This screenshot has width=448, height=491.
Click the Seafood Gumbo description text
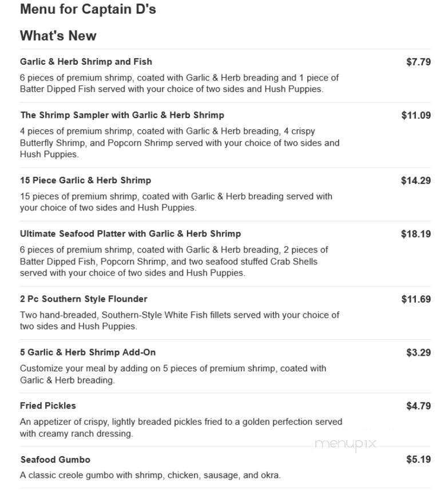(x=150, y=476)
